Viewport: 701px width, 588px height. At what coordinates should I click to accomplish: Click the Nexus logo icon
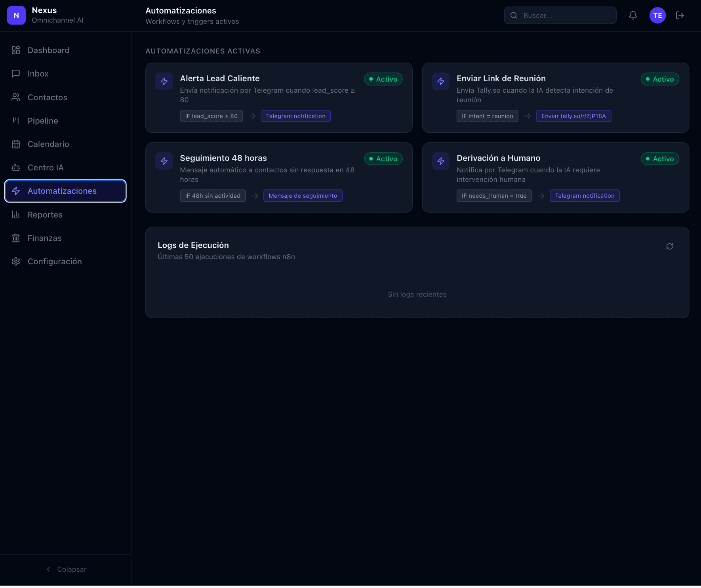pos(16,15)
